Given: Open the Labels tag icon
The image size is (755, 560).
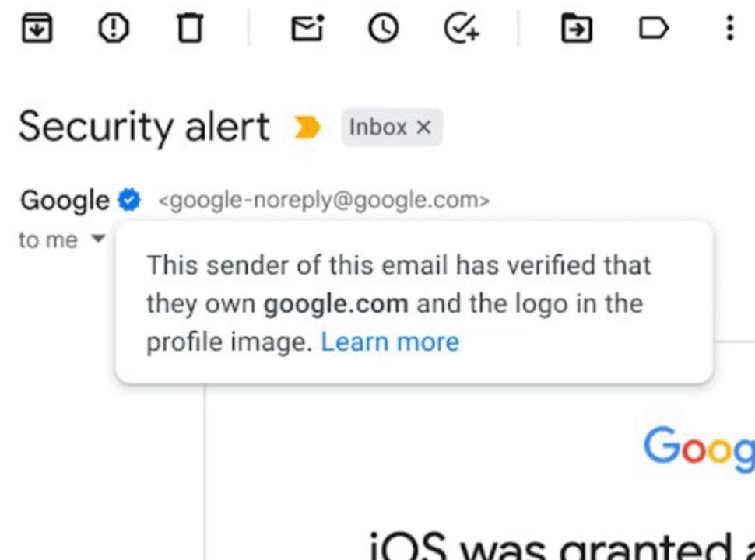Looking at the screenshot, I should tap(653, 28).
